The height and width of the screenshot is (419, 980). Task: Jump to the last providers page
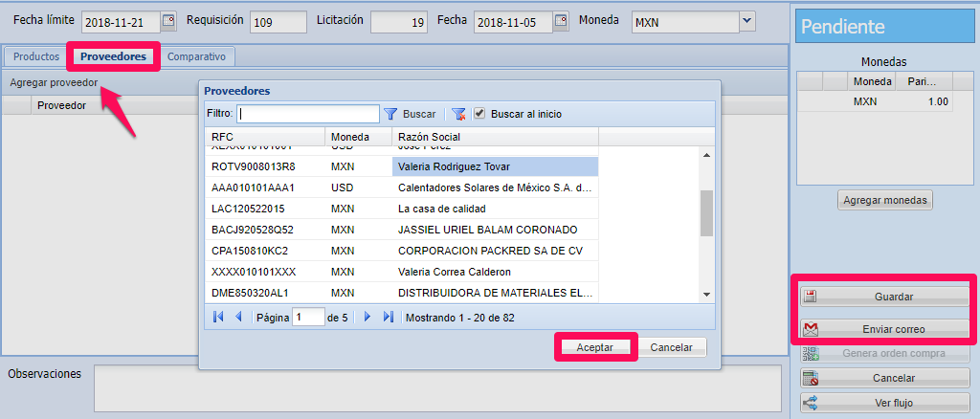pos(388,317)
